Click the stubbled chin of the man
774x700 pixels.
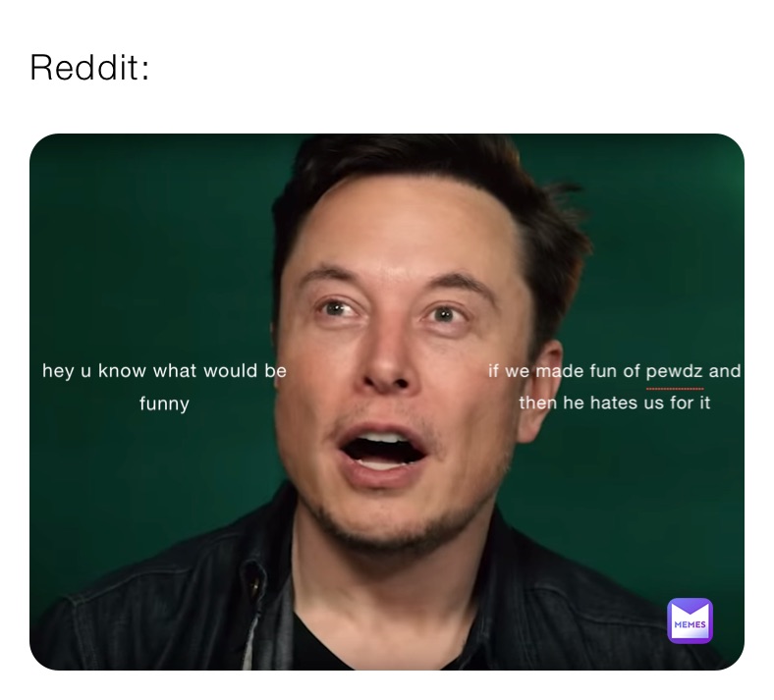pyautogui.click(x=390, y=523)
